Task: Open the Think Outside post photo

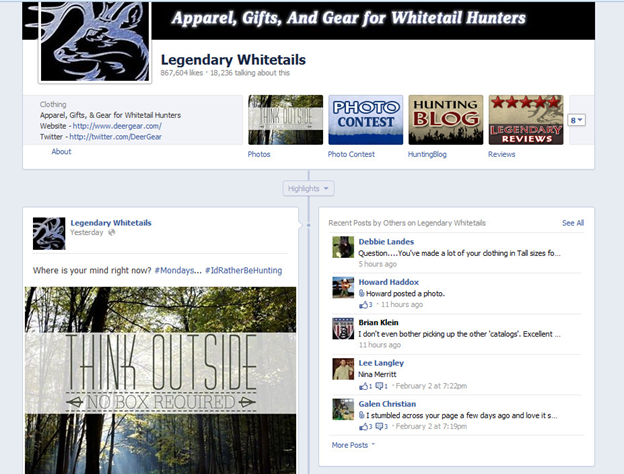Action: click(160, 380)
